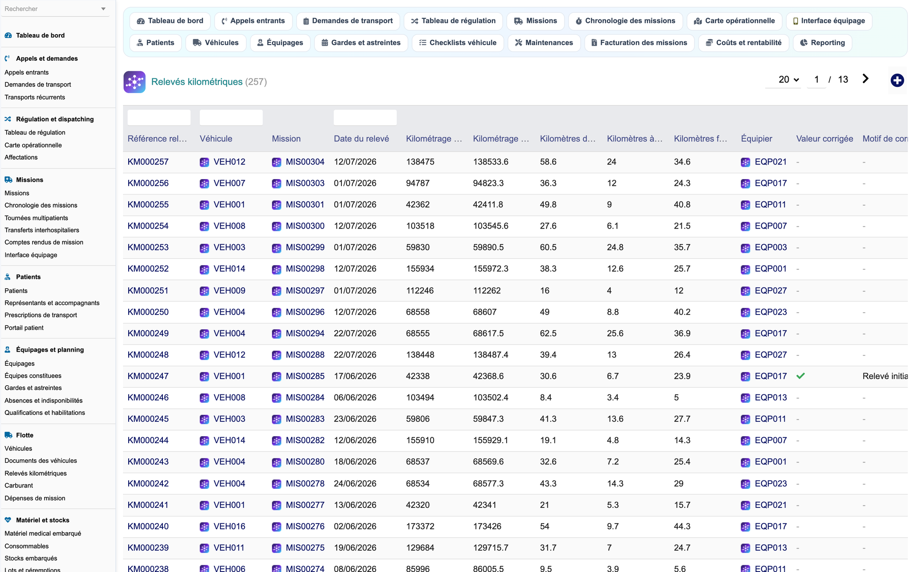924x572 pixels.
Task: Open the Facturation des missions tab
Action: click(x=639, y=43)
